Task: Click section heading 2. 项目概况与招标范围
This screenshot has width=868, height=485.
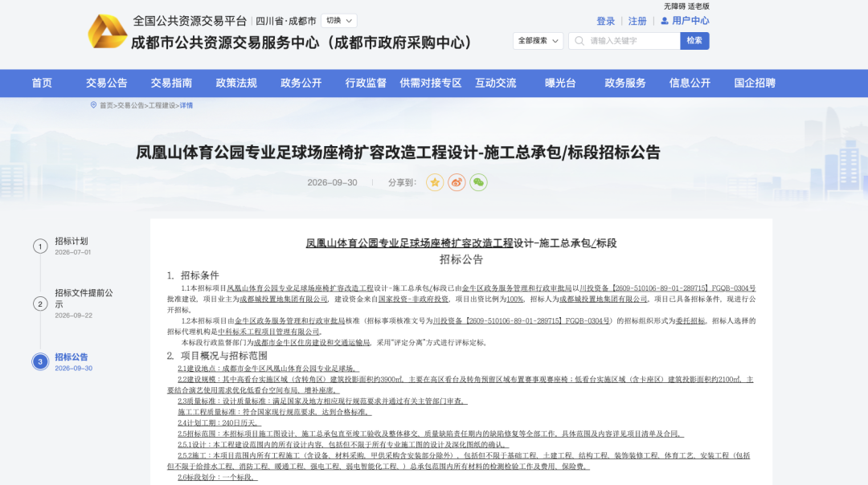Action: tap(218, 356)
